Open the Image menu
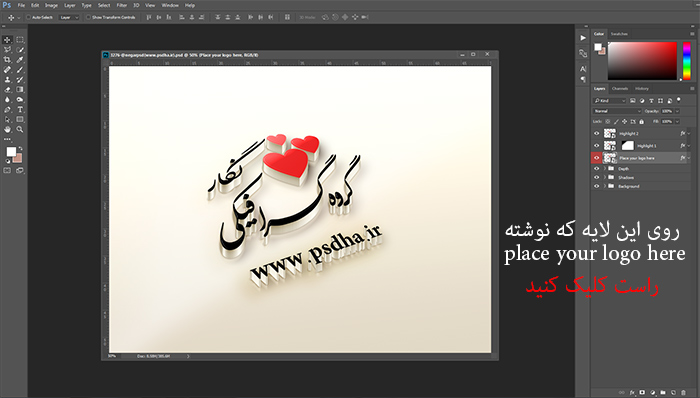 (x=51, y=5)
